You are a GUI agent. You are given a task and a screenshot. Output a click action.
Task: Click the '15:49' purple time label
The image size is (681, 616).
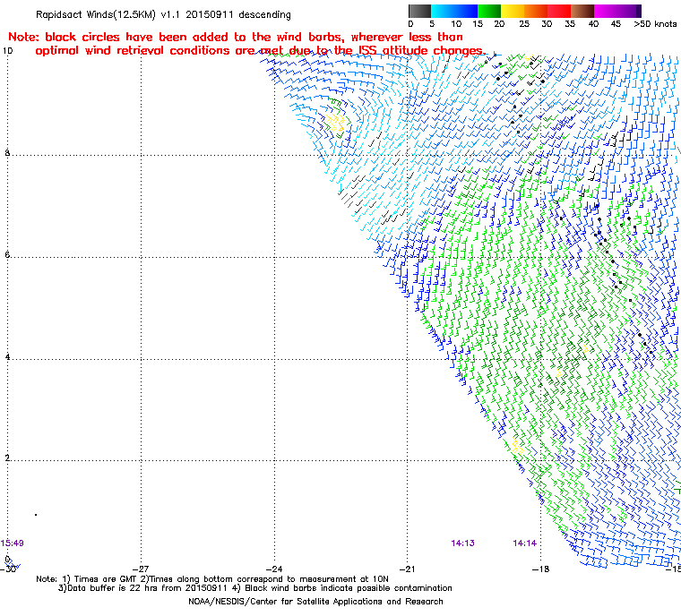pyautogui.click(x=13, y=543)
